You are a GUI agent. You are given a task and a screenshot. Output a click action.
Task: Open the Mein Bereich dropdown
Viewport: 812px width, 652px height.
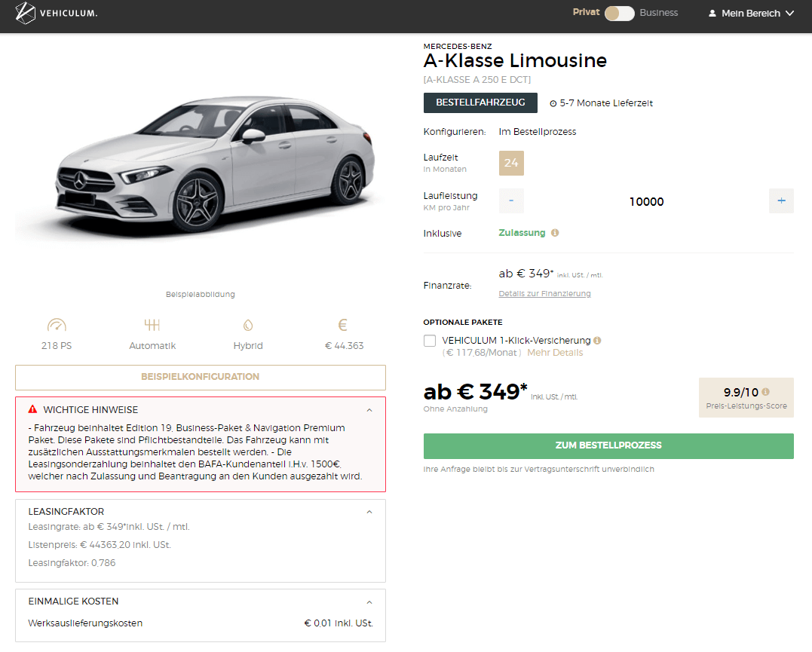point(751,13)
